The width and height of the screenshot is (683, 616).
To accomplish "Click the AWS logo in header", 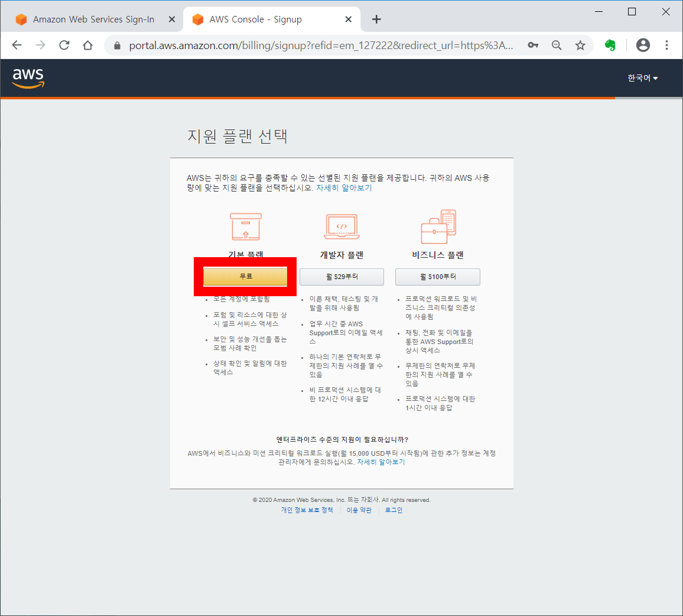I will tap(28, 79).
